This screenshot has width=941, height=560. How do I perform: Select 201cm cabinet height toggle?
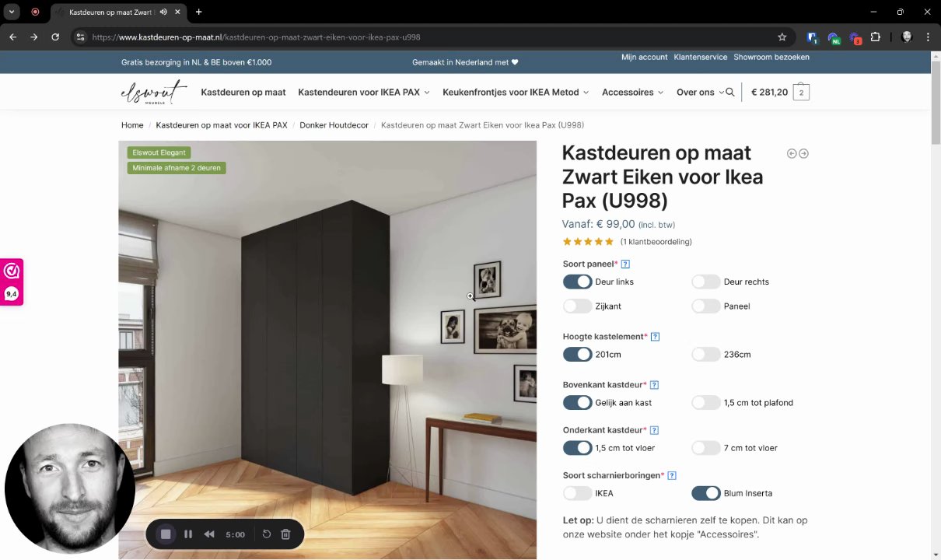coord(577,355)
